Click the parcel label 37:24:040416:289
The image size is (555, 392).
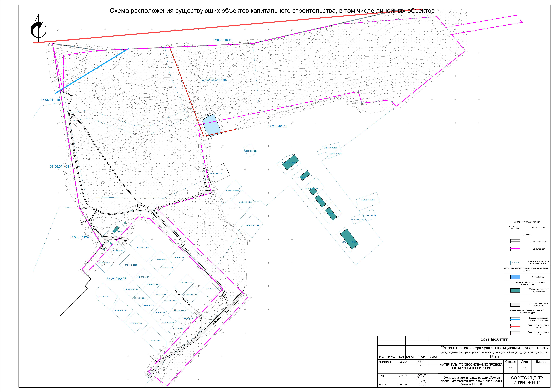click(x=232, y=191)
